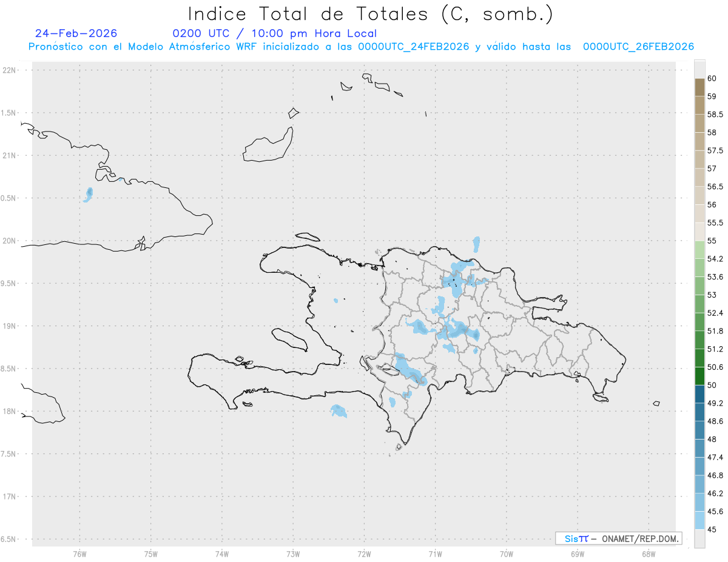
Task: Click colorbar value "49.2"
Action: tap(715, 403)
